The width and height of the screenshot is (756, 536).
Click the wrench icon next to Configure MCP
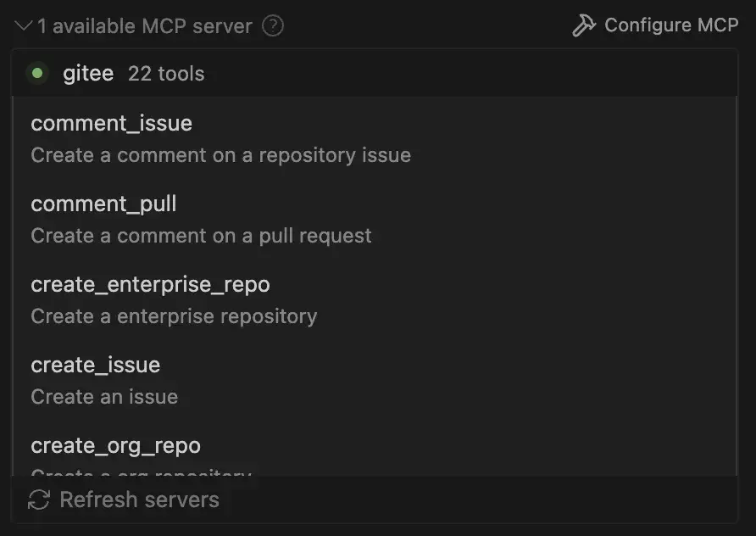pyautogui.click(x=584, y=25)
